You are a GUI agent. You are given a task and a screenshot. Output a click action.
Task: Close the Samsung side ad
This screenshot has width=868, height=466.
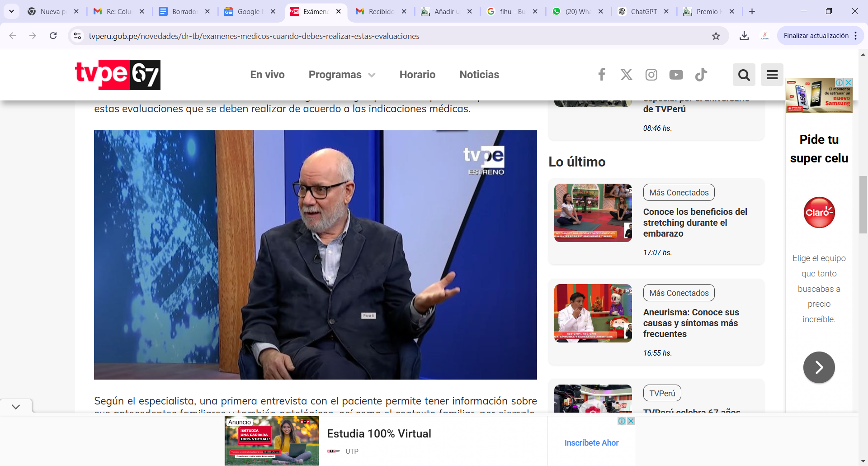click(x=849, y=82)
